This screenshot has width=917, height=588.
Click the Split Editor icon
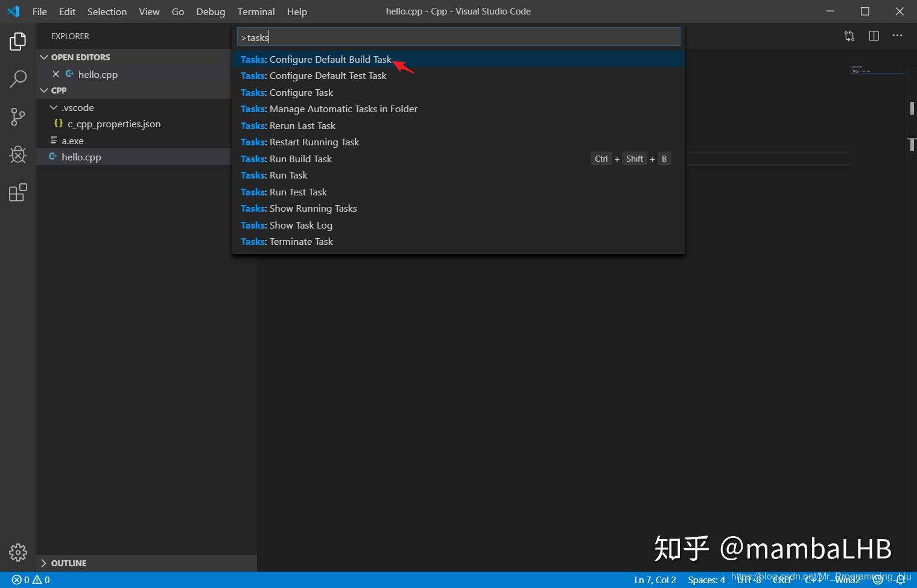pyautogui.click(x=874, y=36)
